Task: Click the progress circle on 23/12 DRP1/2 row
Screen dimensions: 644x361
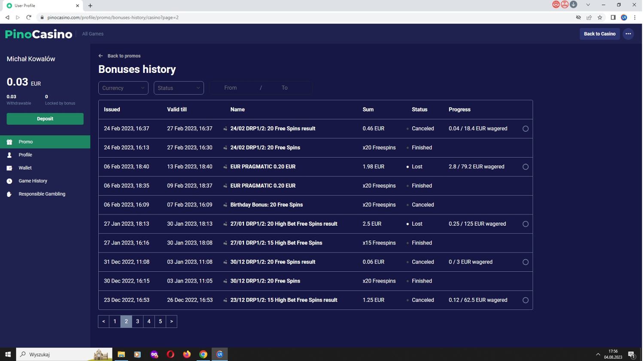Action: 525,300
